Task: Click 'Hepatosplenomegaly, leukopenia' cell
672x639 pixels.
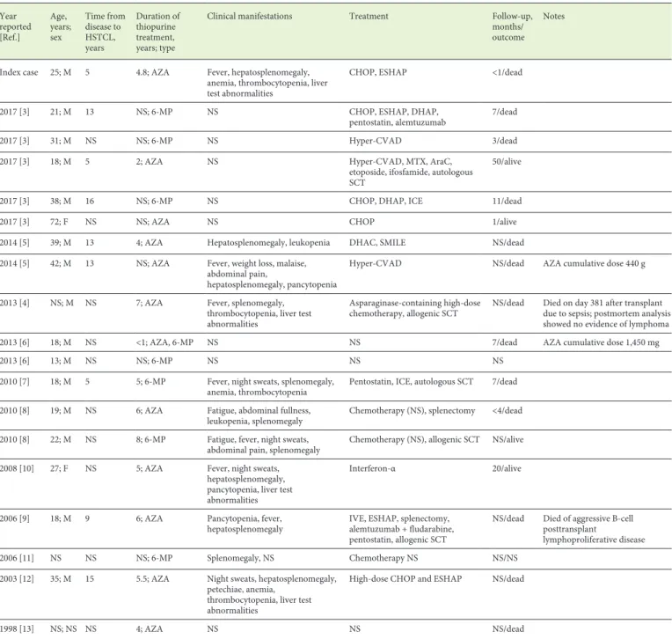Action: coord(268,242)
